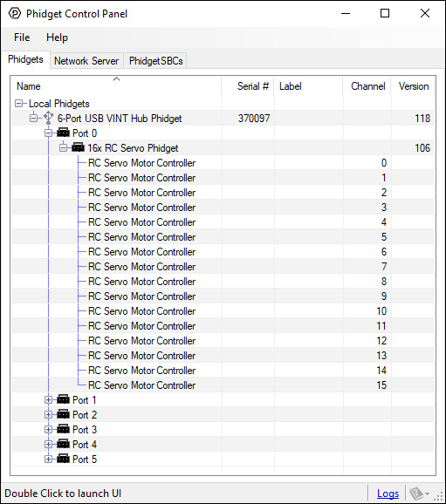The width and height of the screenshot is (446, 504).
Task: Select RC Servo Motor Controller channel 13 row
Action: tap(223, 355)
